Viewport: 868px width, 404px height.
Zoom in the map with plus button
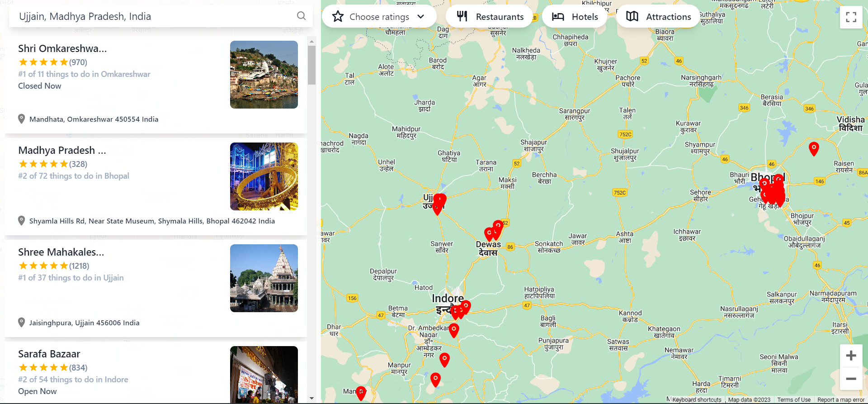(851, 356)
